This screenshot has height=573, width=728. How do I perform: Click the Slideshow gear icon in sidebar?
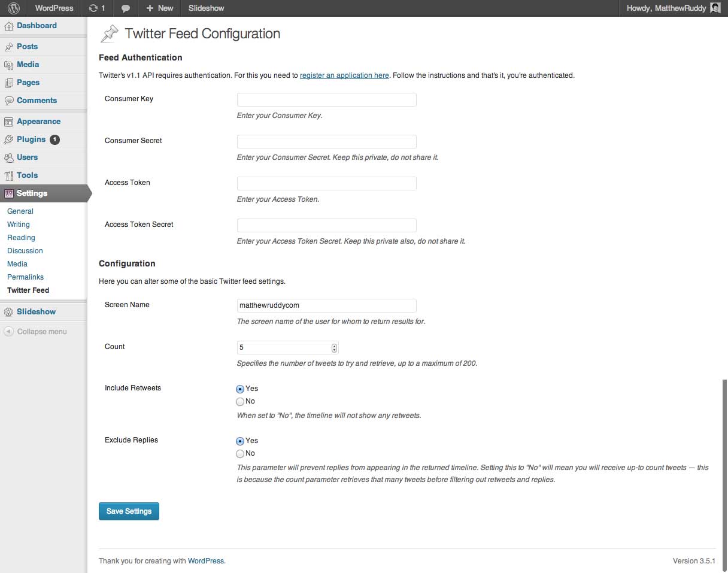tap(9, 312)
